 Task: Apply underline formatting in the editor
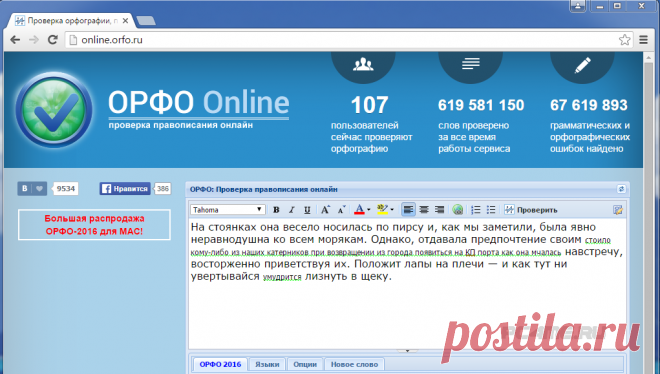click(307, 210)
